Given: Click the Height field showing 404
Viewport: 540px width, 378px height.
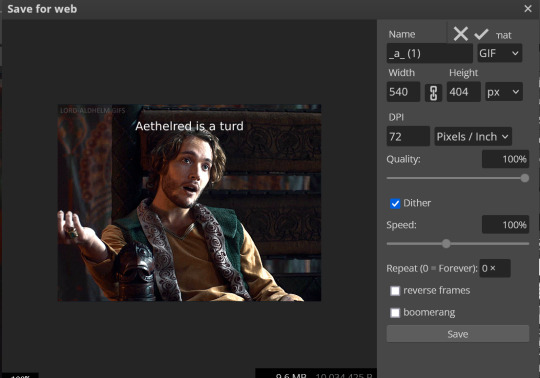Looking at the screenshot, I should pyautogui.click(x=464, y=92).
